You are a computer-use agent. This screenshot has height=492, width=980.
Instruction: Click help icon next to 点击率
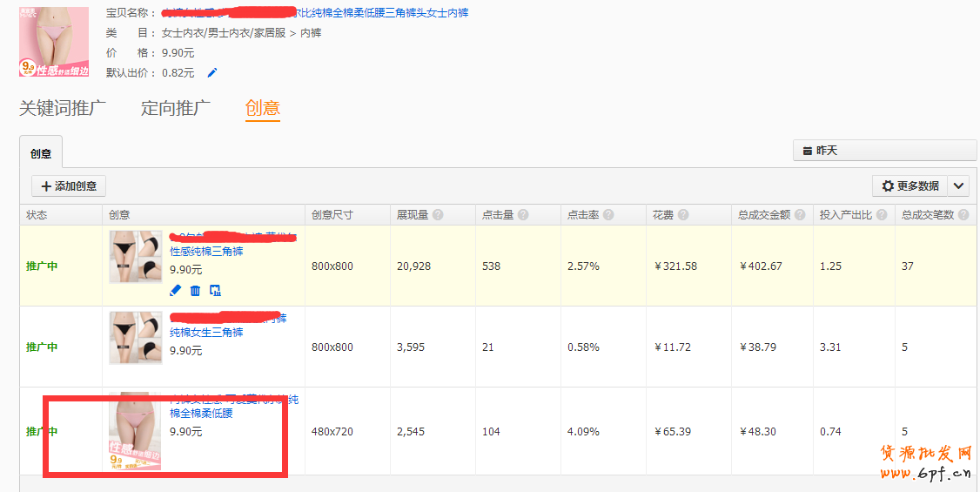click(608, 215)
